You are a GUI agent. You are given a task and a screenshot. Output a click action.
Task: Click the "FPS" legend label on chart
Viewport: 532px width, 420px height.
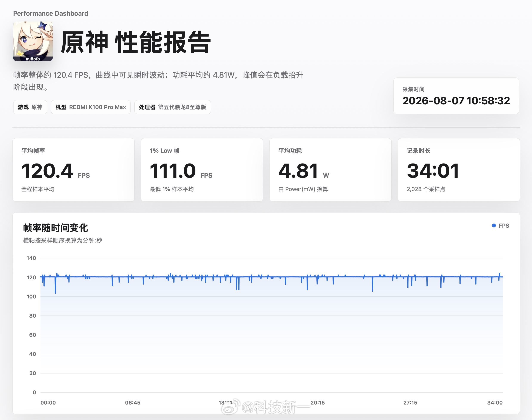[x=504, y=226]
